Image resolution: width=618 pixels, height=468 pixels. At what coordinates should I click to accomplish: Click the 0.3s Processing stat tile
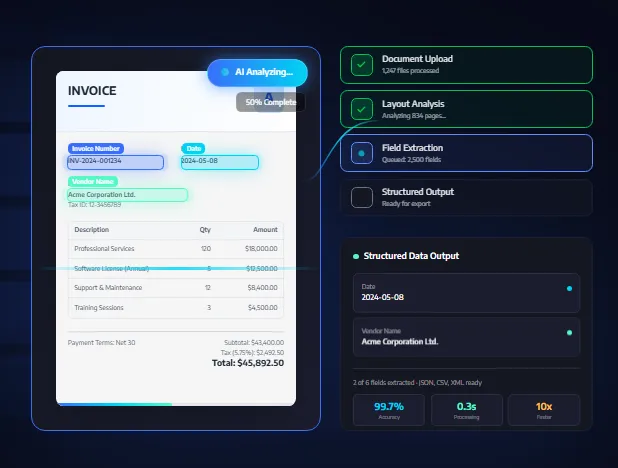click(x=466, y=410)
